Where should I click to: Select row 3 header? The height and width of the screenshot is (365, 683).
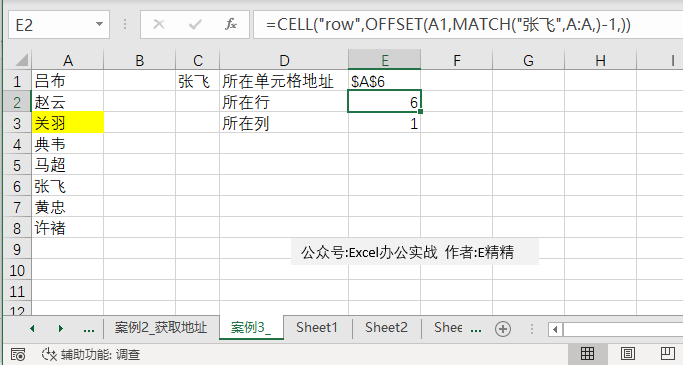[x=17, y=123]
